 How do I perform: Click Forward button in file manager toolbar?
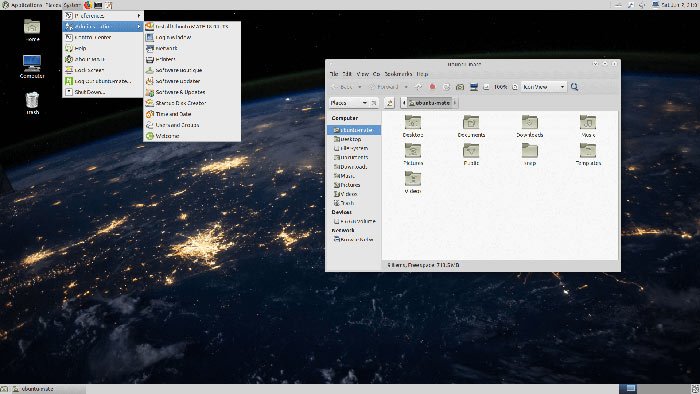(384, 87)
